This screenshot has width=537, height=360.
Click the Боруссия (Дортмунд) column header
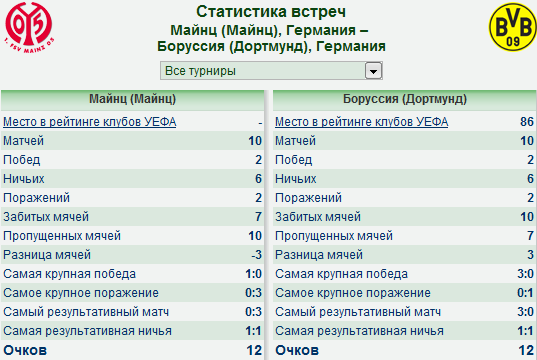click(404, 99)
